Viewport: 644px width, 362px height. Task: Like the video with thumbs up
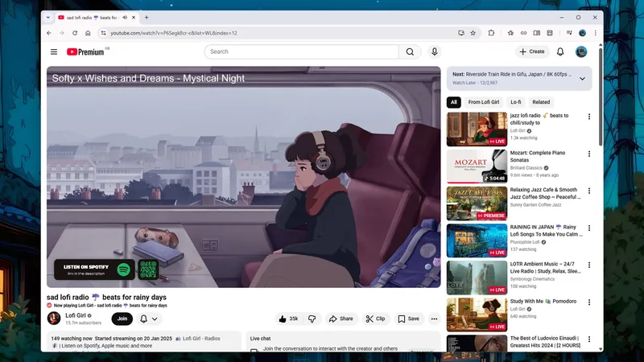pos(287,319)
